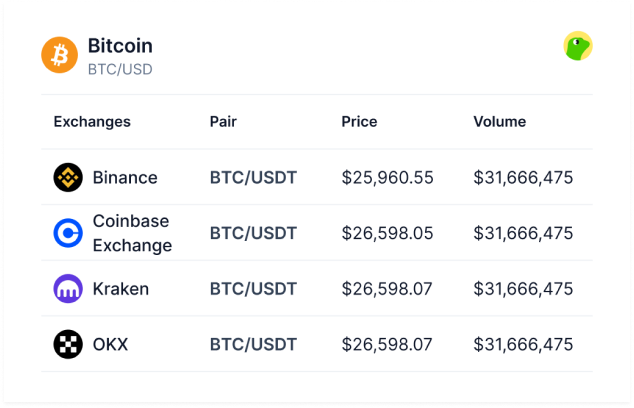The width and height of the screenshot is (634, 408).
Task: Click the purple Kraken logo icon
Action: [68, 289]
